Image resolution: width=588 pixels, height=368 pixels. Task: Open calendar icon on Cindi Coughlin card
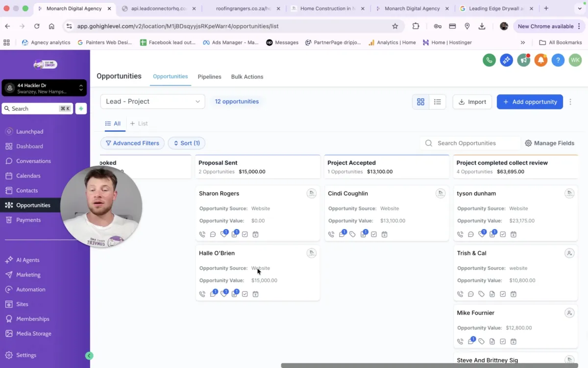384,234
